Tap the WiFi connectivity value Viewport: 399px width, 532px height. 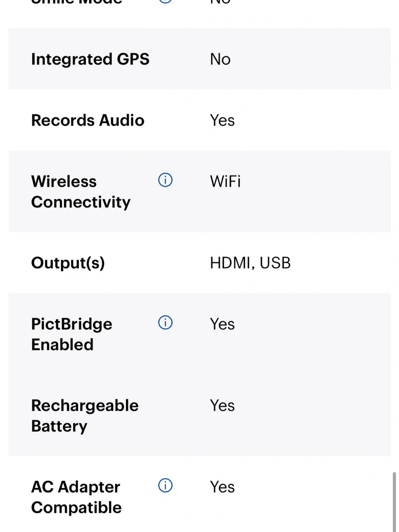[225, 181]
